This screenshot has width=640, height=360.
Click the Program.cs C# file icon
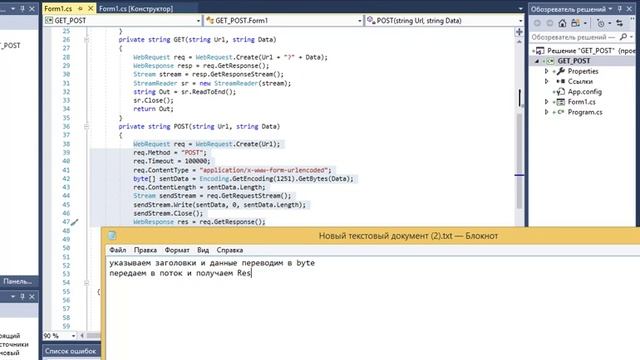click(561, 112)
